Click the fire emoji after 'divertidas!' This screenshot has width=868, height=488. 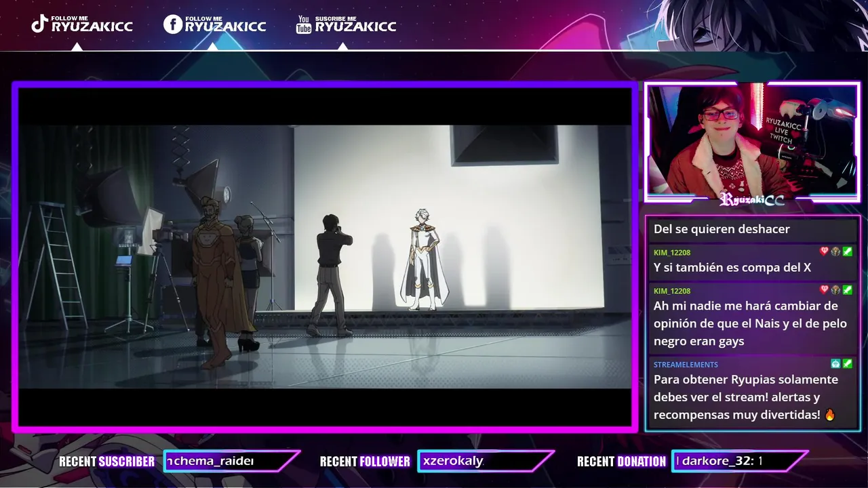pyautogui.click(x=830, y=414)
